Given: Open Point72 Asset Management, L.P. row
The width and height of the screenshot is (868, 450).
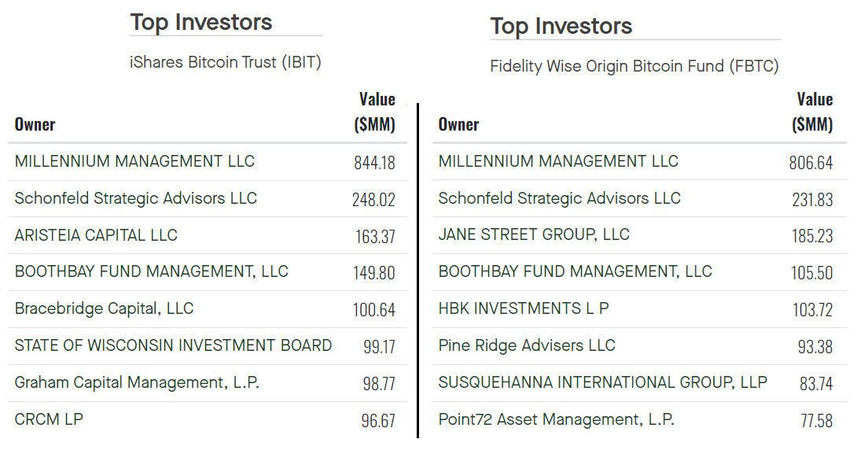Looking at the screenshot, I should tap(556, 419).
